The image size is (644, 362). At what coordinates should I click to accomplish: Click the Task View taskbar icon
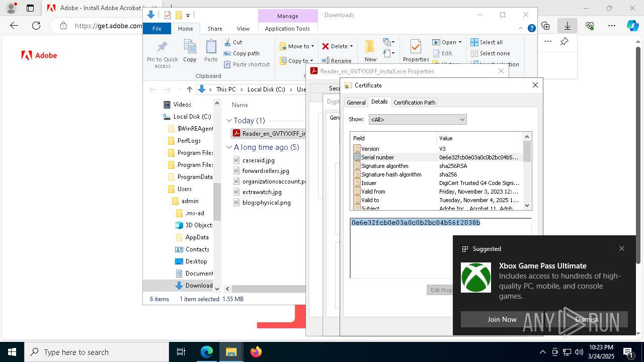182,352
